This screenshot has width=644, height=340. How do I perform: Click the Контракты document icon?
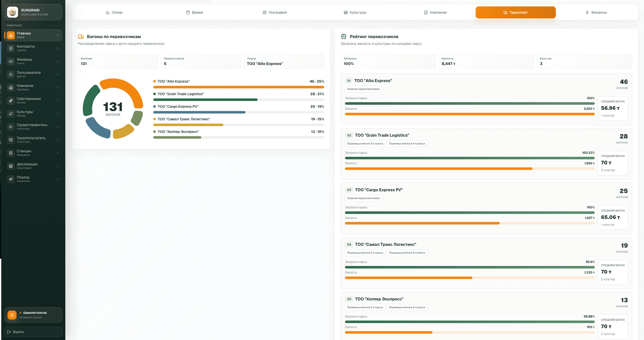click(11, 48)
